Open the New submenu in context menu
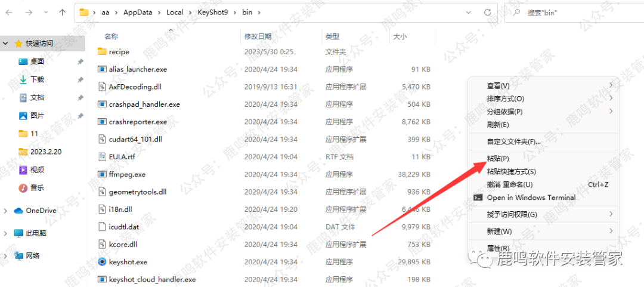This screenshot has width=644, height=287. tap(500, 231)
